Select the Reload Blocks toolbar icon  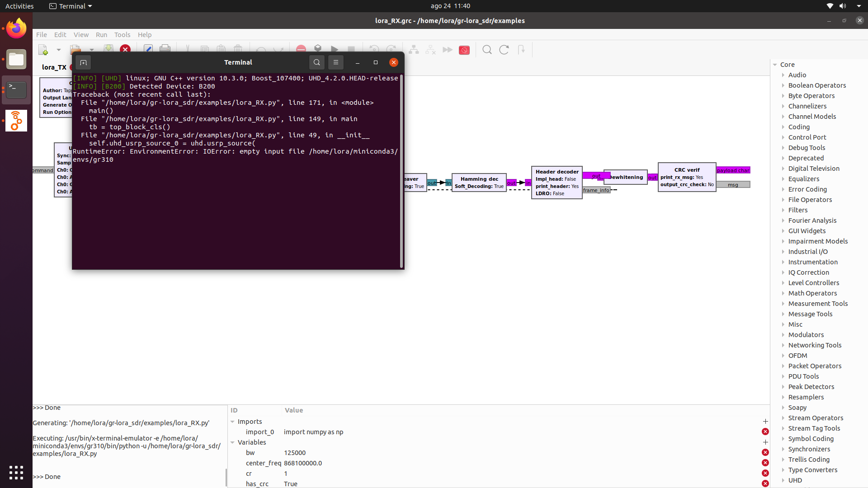coord(504,50)
